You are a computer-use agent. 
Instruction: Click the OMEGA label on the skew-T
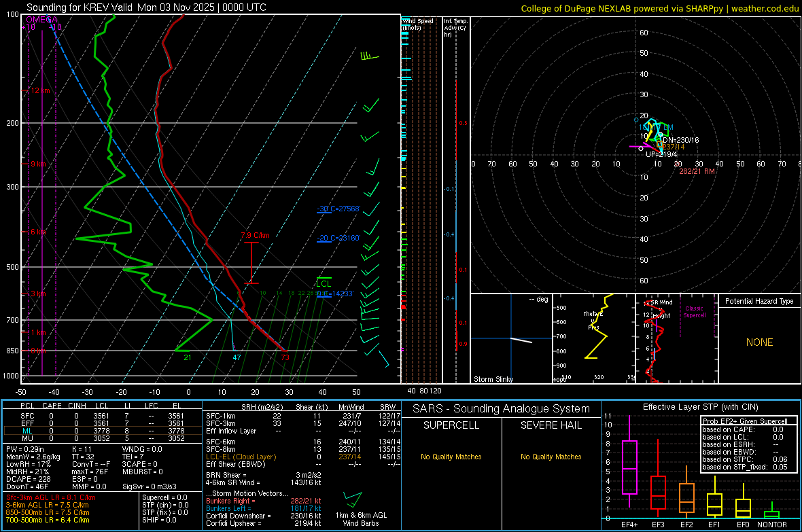click(42, 20)
